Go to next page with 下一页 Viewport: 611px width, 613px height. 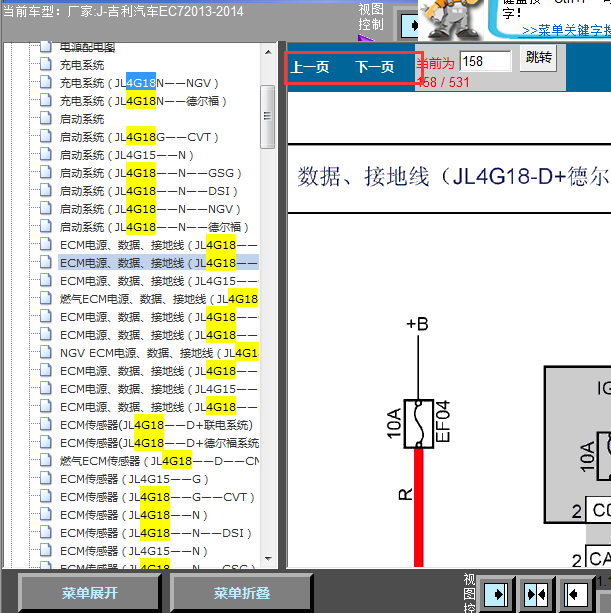pyautogui.click(x=374, y=67)
